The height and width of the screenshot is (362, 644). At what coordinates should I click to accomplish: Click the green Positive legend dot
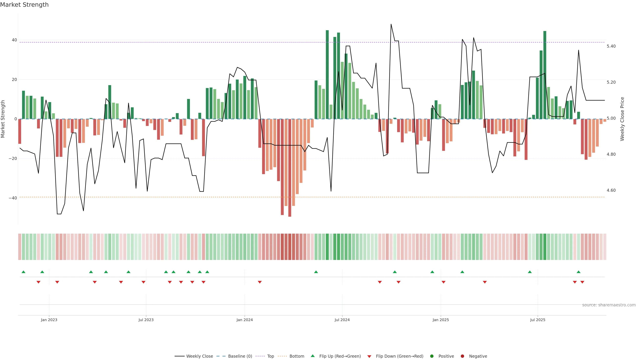tap(432, 356)
